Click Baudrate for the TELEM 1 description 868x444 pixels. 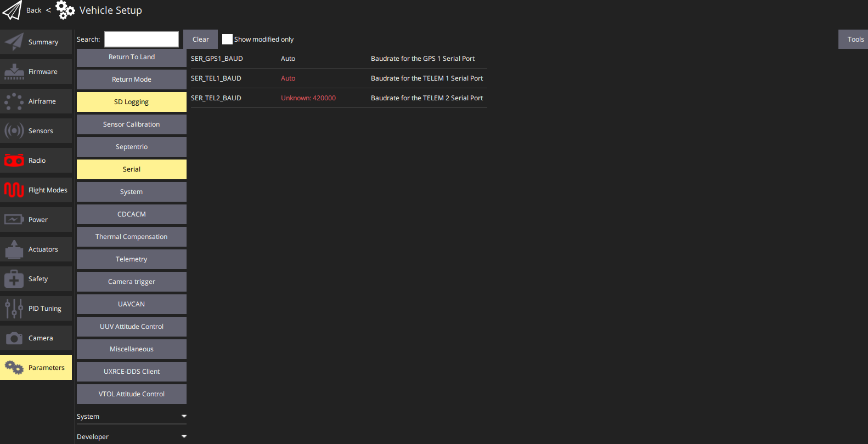tap(427, 78)
